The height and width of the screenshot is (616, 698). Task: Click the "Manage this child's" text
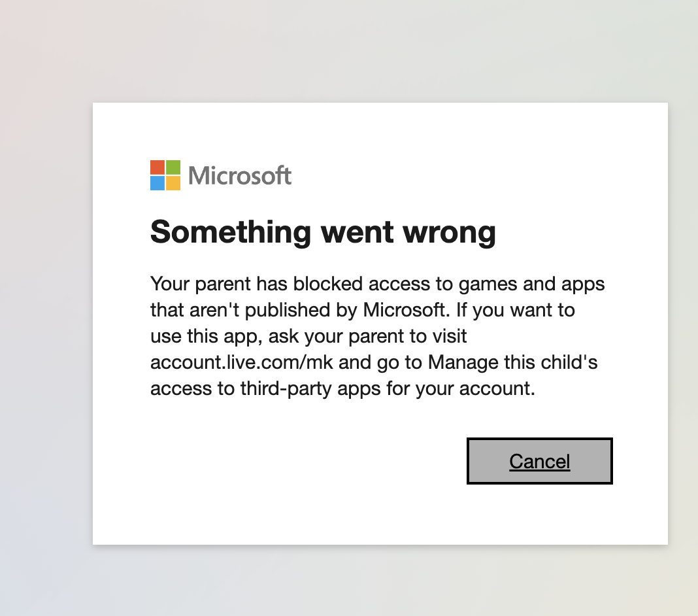coord(513,362)
